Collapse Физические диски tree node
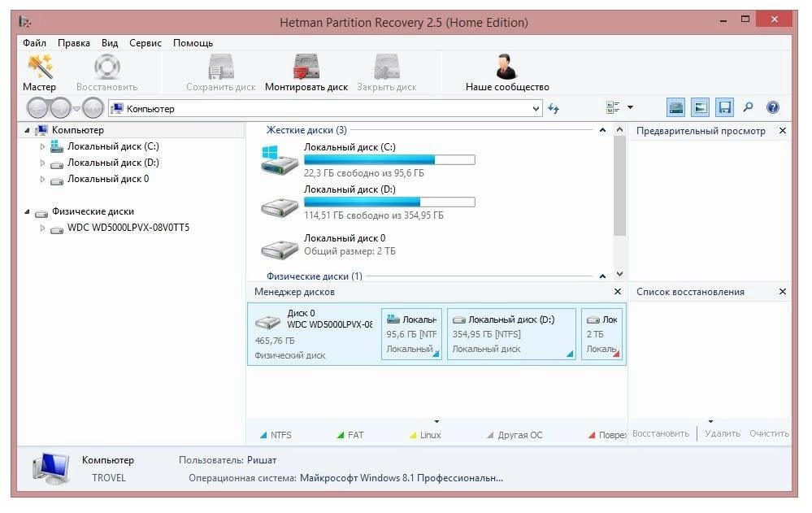812x513 pixels. tap(27, 212)
